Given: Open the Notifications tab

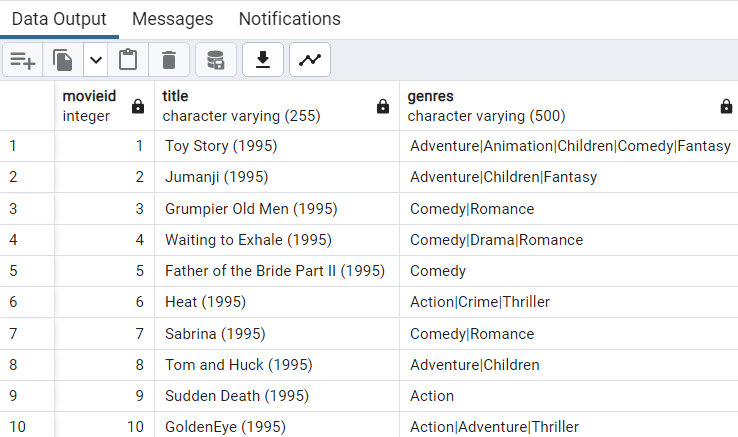Looking at the screenshot, I should pyautogui.click(x=289, y=19).
